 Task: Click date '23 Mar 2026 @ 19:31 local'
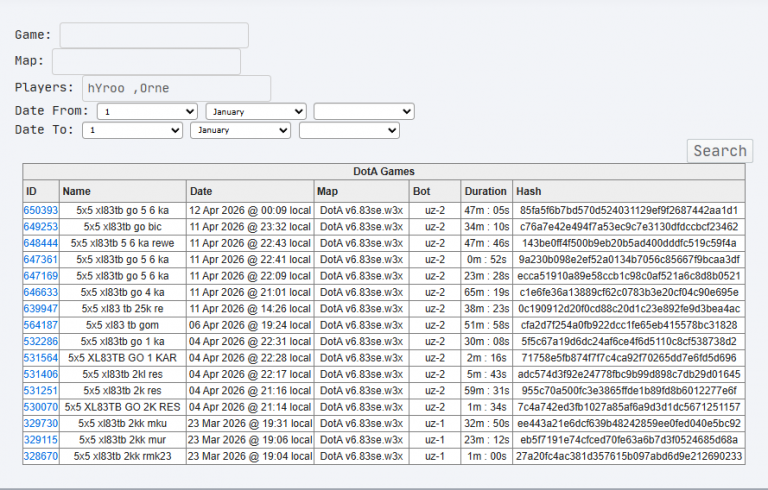(250, 423)
